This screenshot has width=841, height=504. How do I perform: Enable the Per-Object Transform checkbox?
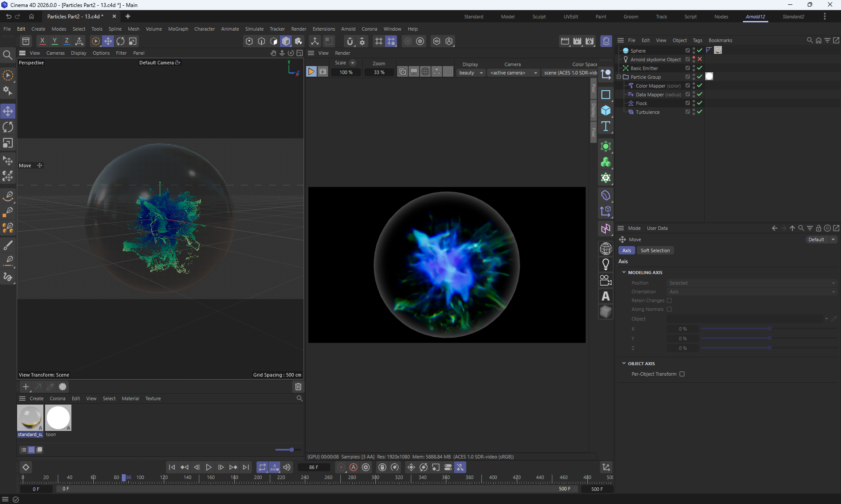coord(682,374)
